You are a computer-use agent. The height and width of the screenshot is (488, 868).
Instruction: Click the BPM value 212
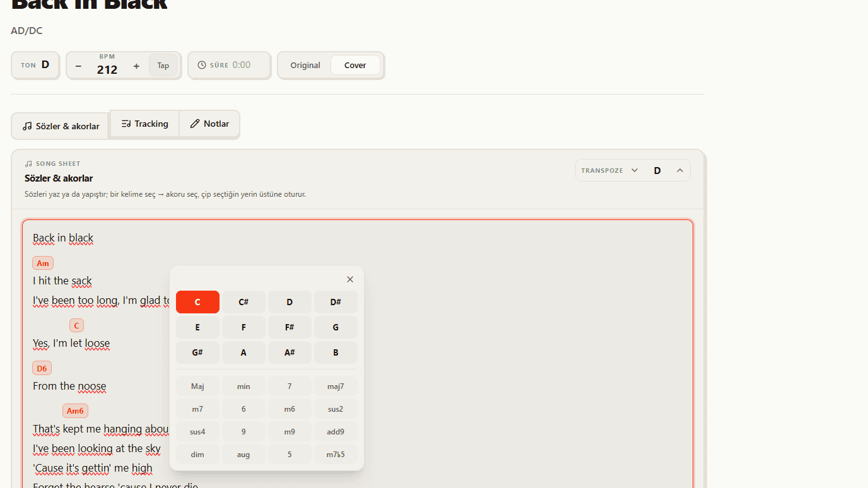[107, 69]
